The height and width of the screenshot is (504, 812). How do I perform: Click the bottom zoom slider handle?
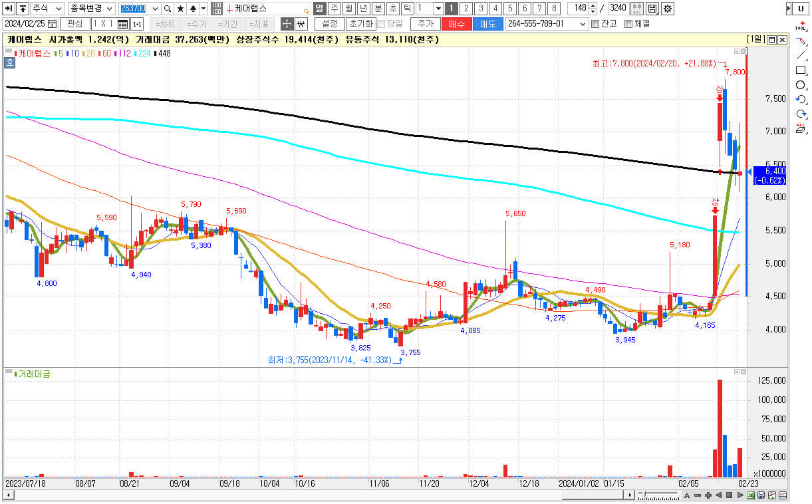644,495
